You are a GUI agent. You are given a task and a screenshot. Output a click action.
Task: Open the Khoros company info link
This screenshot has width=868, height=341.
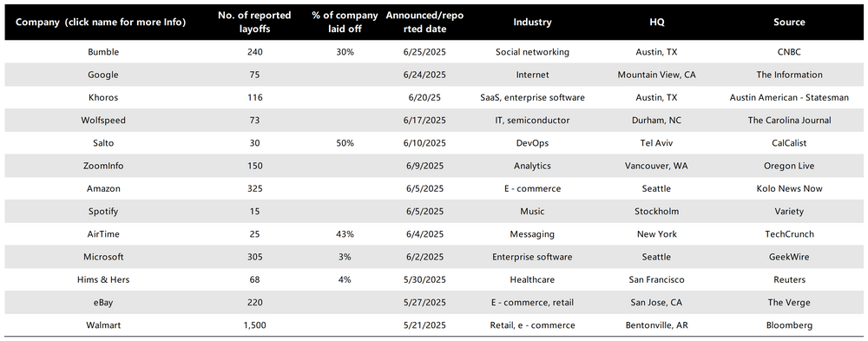103,97
